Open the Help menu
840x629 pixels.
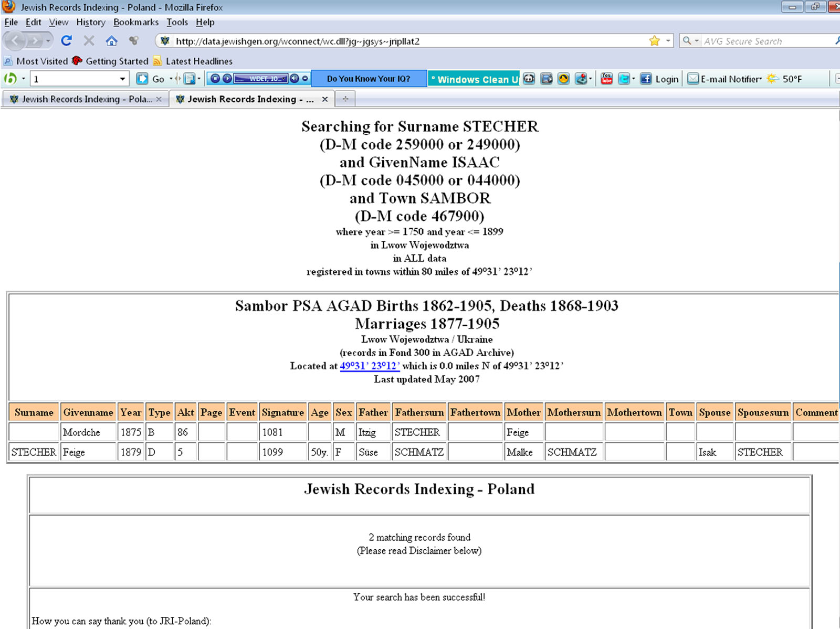click(x=205, y=22)
